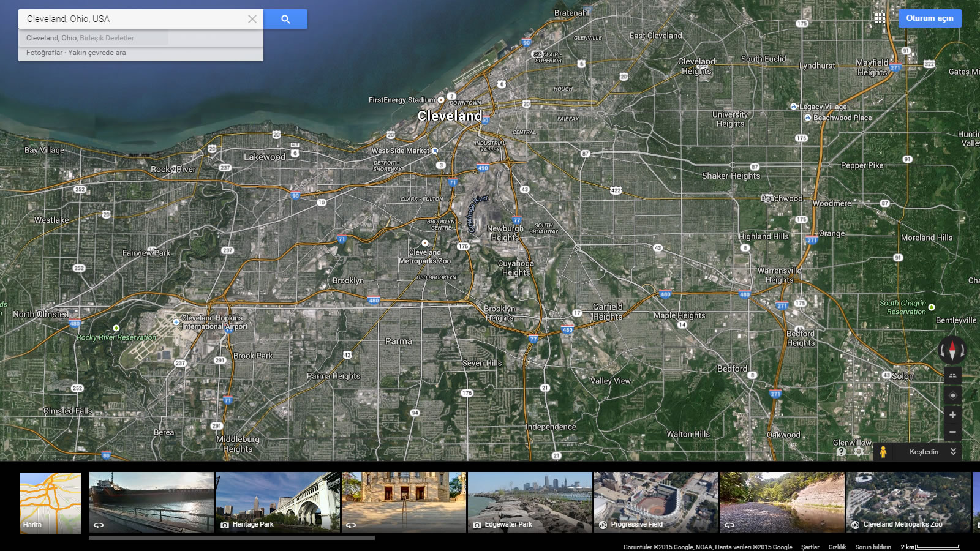The image size is (980, 551).
Task: Zoom out with the minus button
Action: pos(952,432)
